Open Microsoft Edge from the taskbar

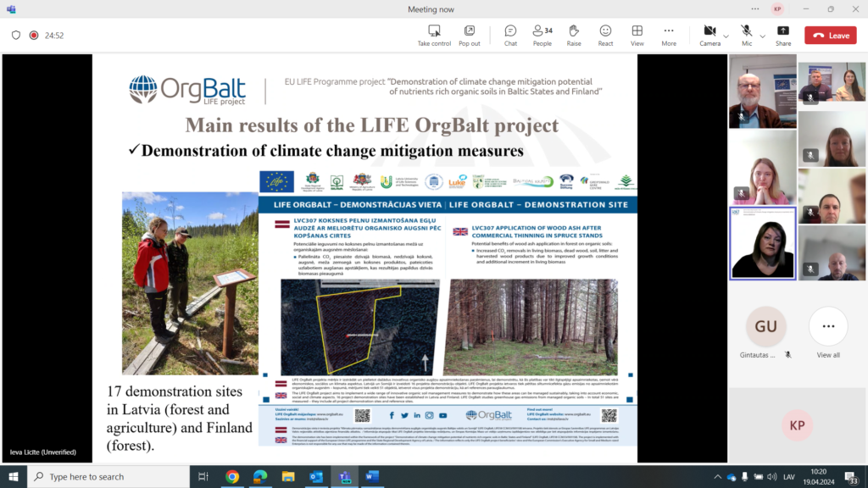click(x=260, y=476)
